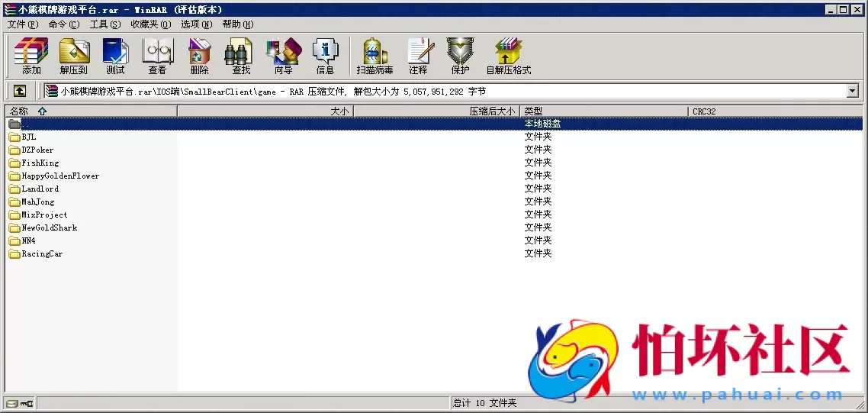Click the NewGoldShark folder icon
This screenshot has width=868, height=413.
click(14, 227)
